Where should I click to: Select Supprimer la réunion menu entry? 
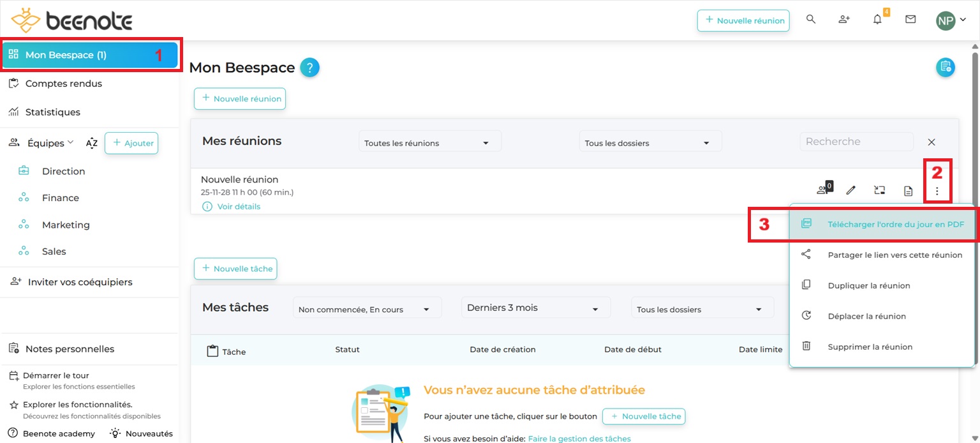(x=870, y=347)
